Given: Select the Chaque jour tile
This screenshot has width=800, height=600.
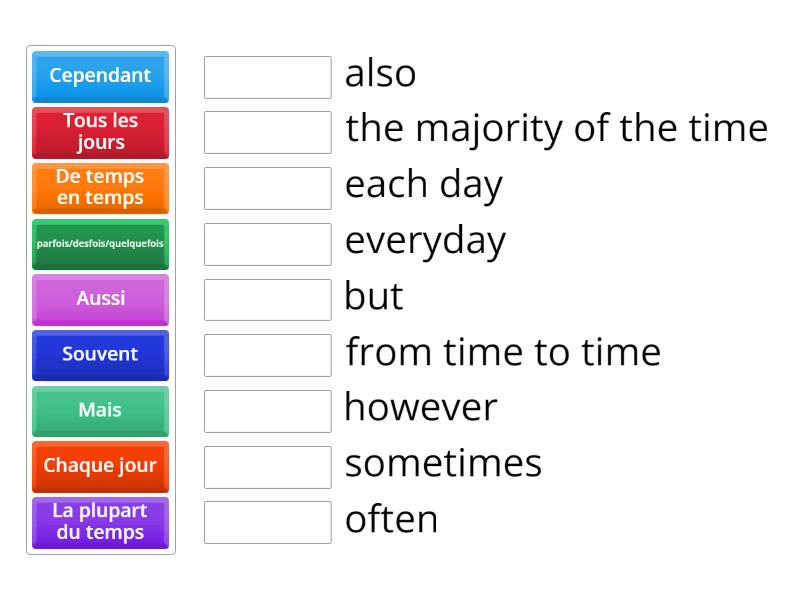Looking at the screenshot, I should (100, 466).
